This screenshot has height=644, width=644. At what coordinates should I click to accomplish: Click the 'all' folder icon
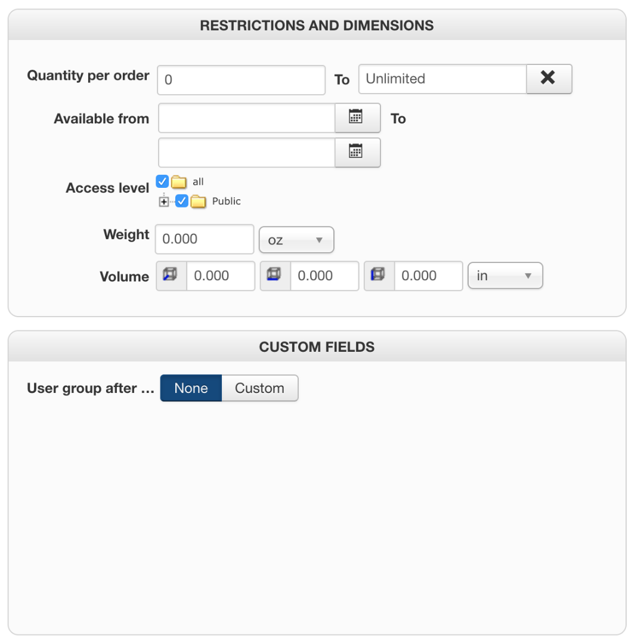[179, 182]
